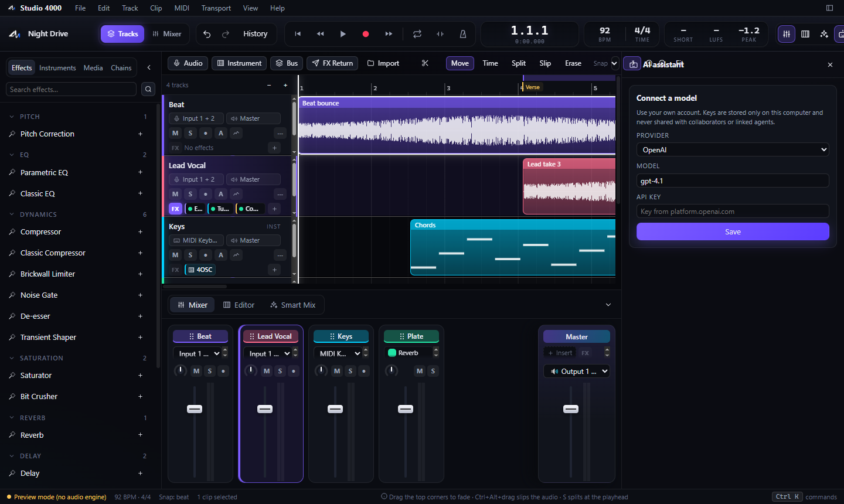Click the Lead Vocal mixer fader handle

(x=265, y=409)
